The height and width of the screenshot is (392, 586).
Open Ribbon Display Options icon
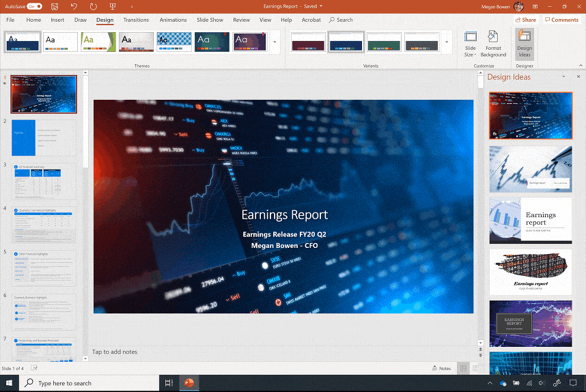click(535, 6)
